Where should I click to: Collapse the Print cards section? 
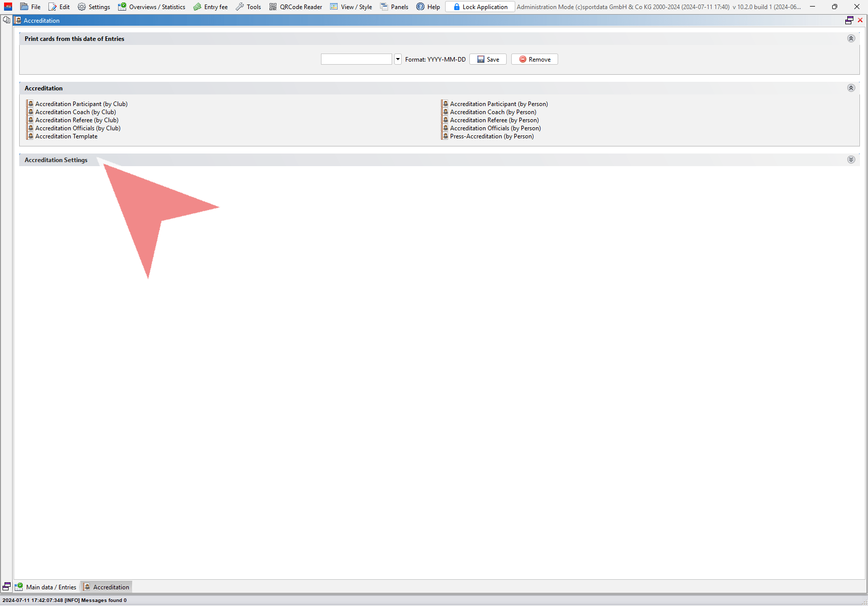(851, 39)
